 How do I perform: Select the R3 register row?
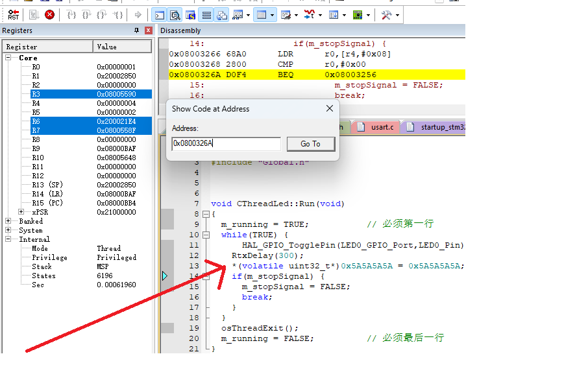(x=91, y=94)
